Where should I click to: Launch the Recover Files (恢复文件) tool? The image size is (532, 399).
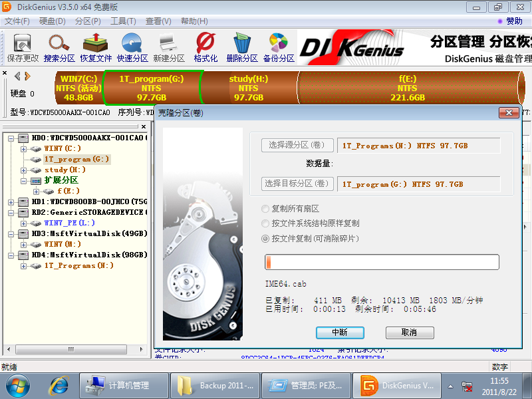[96, 47]
